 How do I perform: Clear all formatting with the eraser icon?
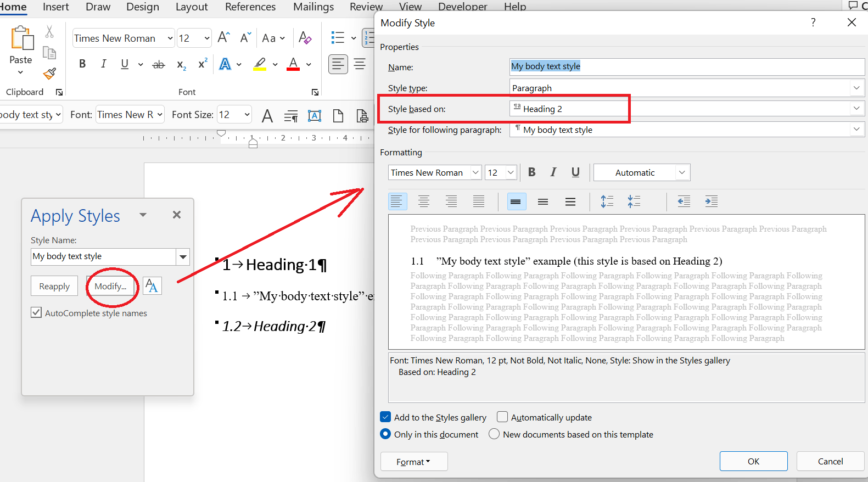(305, 38)
